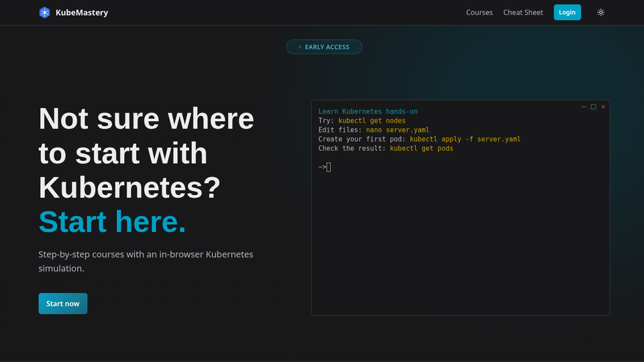
Task: Open the Courses page
Action: [479, 12]
